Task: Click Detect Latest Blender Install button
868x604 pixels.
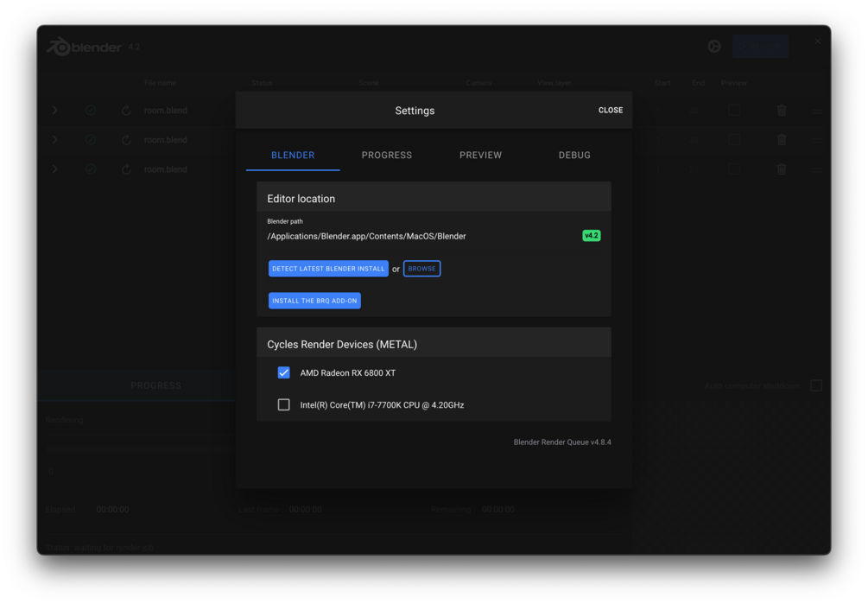Action: pos(328,269)
